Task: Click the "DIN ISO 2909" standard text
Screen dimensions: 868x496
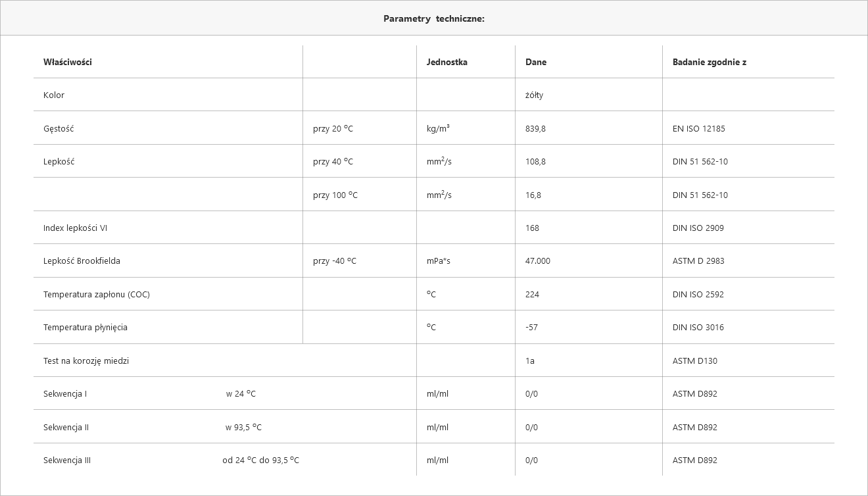Action: click(x=698, y=228)
